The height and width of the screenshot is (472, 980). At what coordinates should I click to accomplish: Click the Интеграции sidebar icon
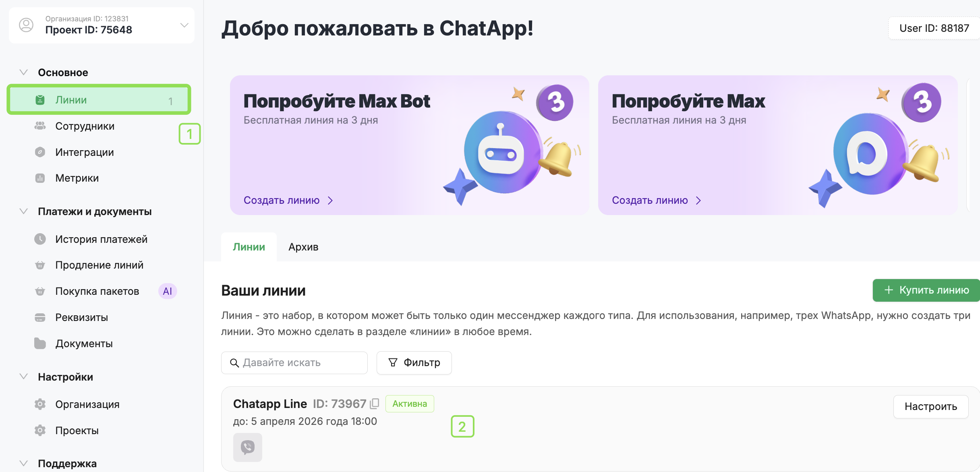point(40,152)
